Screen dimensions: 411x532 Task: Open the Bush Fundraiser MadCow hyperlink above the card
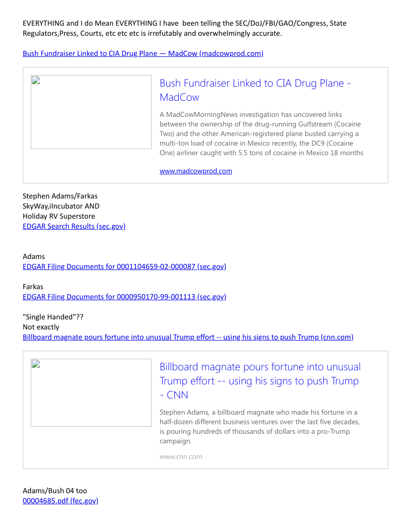coord(143,53)
